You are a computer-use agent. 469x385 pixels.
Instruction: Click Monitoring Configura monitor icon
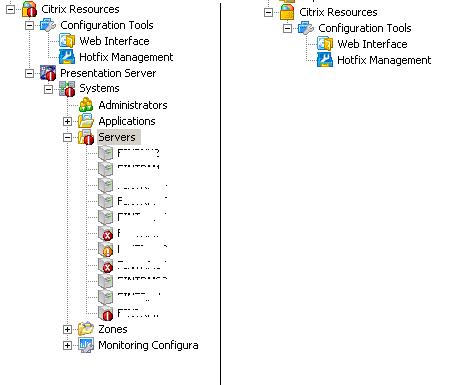pos(86,345)
